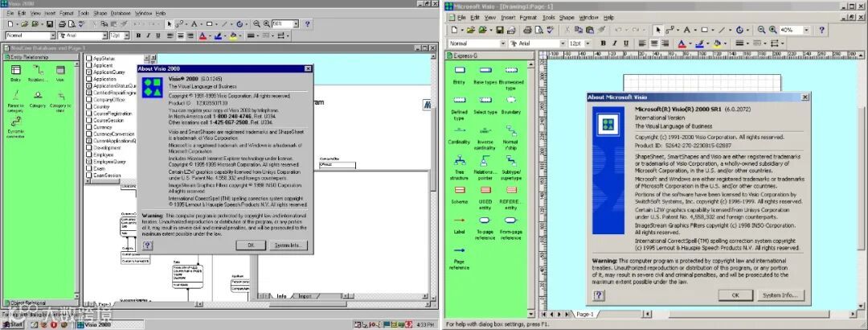The height and width of the screenshot is (330, 868).
Task: Uncheck ApplicantQuery checkbox in table list
Action: click(x=88, y=72)
